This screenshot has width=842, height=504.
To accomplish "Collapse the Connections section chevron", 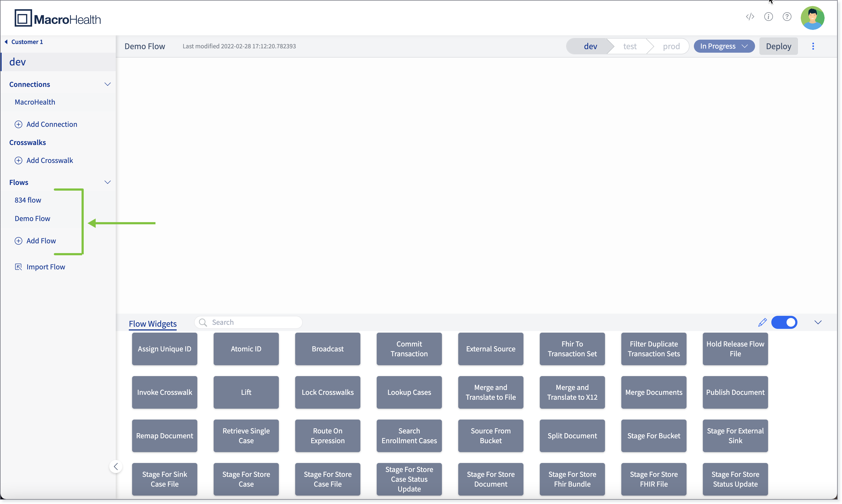I will (107, 84).
